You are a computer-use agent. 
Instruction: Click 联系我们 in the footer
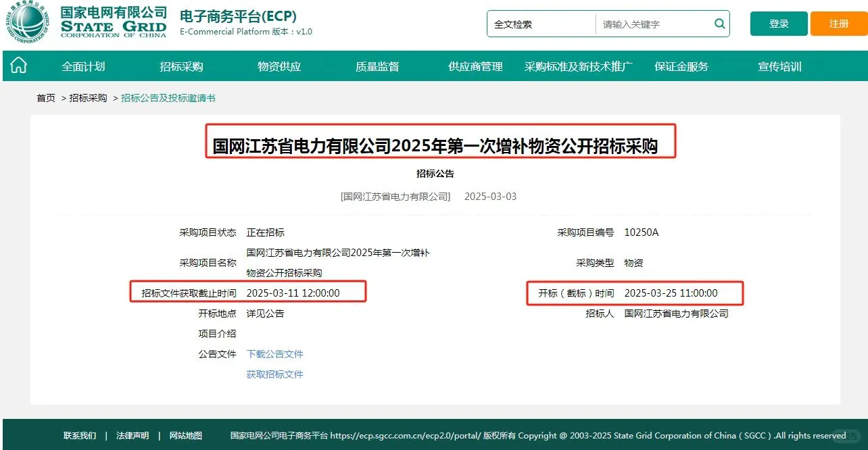point(80,436)
